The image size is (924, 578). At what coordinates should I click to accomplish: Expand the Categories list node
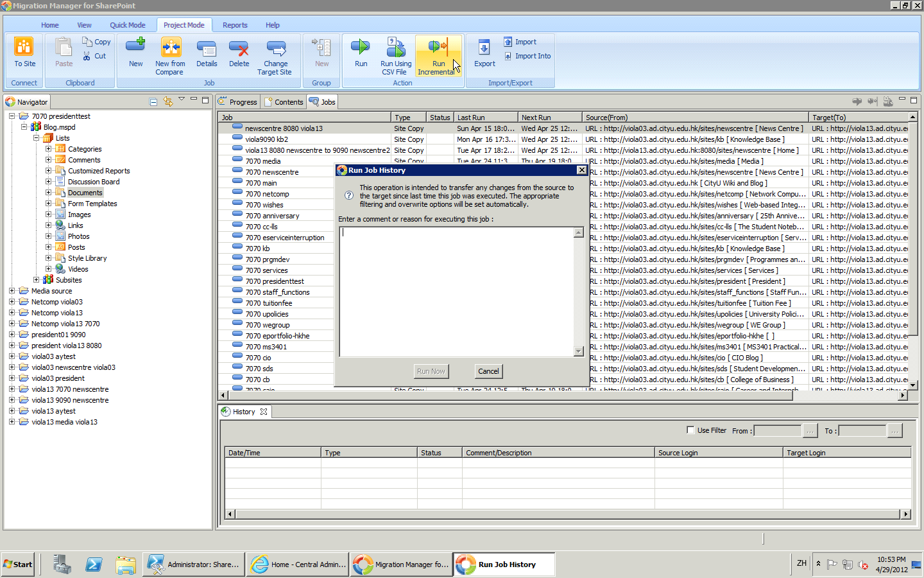[48, 149]
